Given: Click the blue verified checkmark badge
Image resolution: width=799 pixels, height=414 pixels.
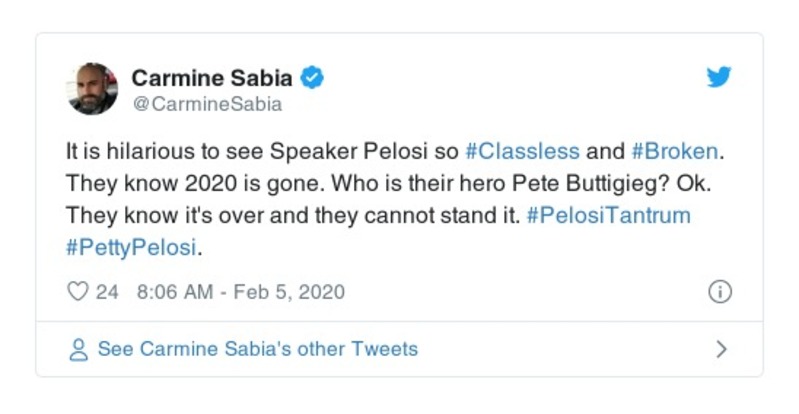Looking at the screenshot, I should (x=312, y=77).
